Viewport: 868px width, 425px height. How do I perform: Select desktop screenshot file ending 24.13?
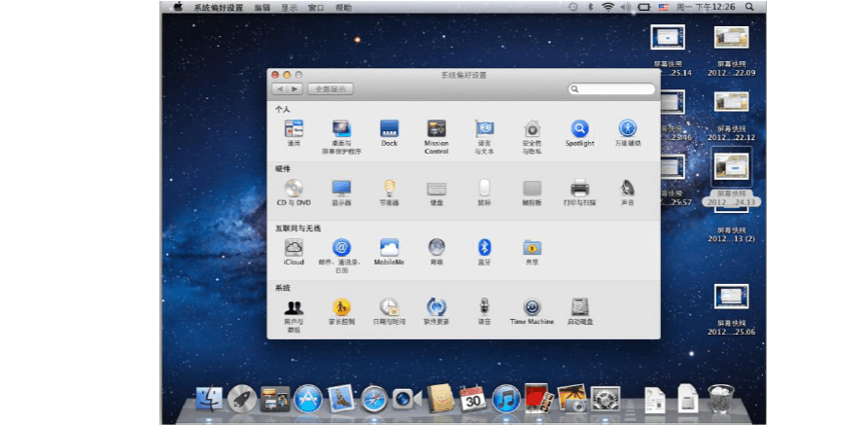[731, 167]
